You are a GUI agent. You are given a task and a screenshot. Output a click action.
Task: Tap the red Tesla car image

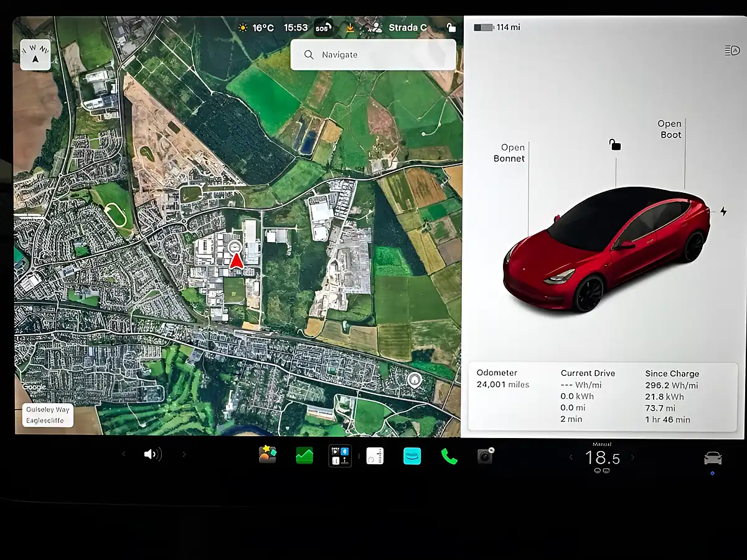click(x=605, y=249)
